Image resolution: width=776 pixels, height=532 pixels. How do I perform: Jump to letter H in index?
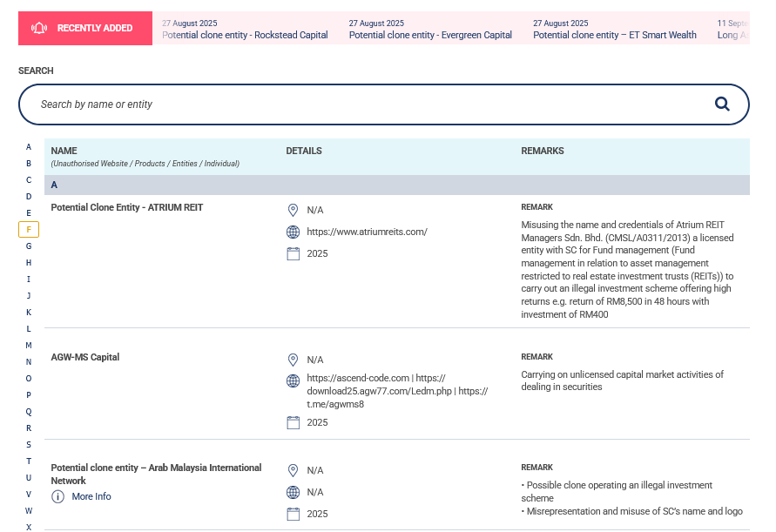click(x=29, y=263)
